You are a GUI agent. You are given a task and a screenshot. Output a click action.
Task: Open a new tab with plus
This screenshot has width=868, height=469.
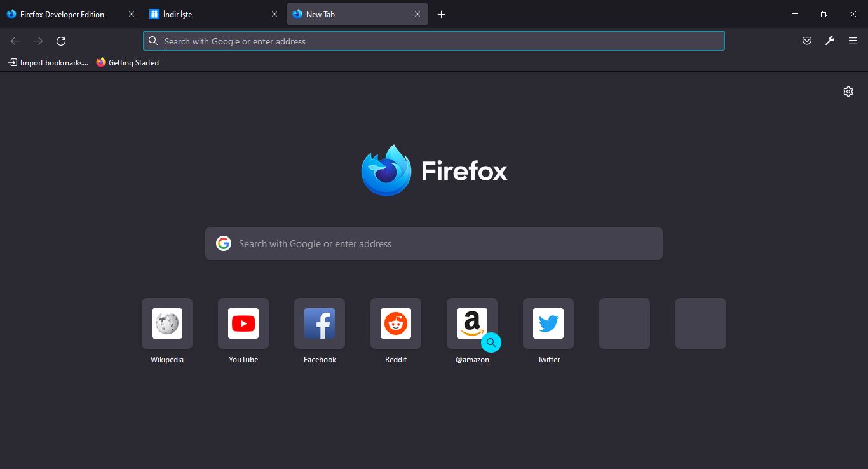coord(442,14)
